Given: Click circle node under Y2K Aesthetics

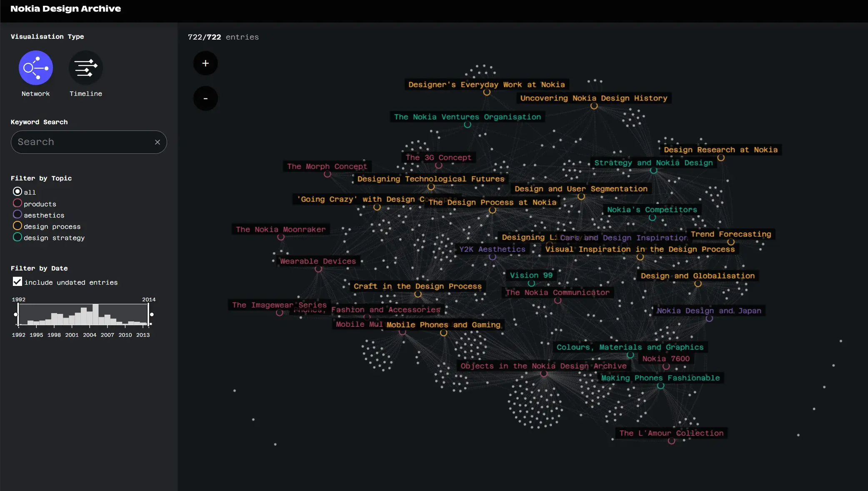Looking at the screenshot, I should pyautogui.click(x=493, y=257).
